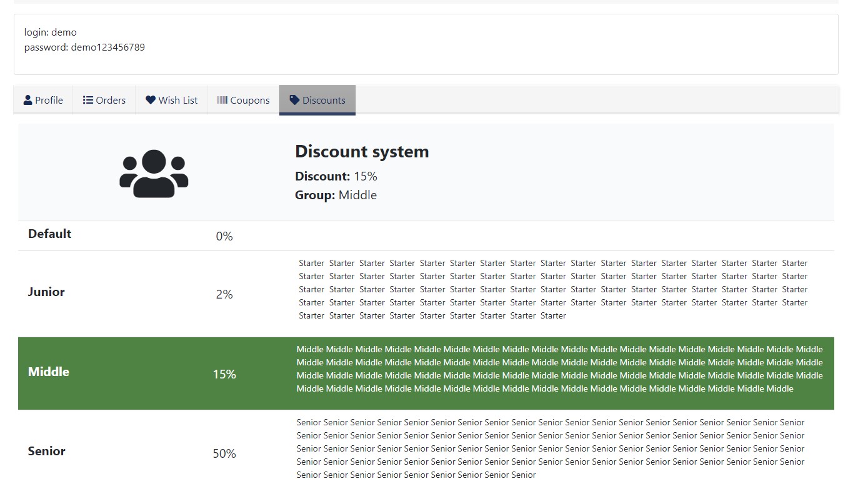Click the person icon on the Profile tab
Image resolution: width=868 pixels, height=494 pixels.
tap(27, 100)
